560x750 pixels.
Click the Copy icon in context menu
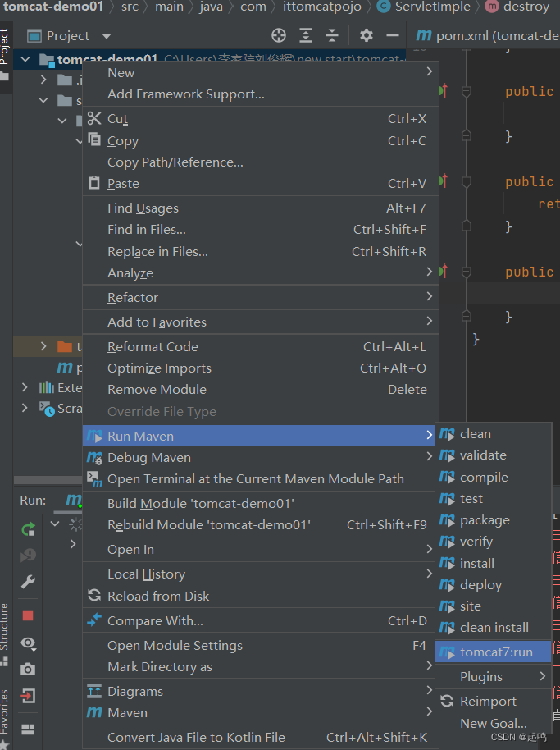point(94,139)
